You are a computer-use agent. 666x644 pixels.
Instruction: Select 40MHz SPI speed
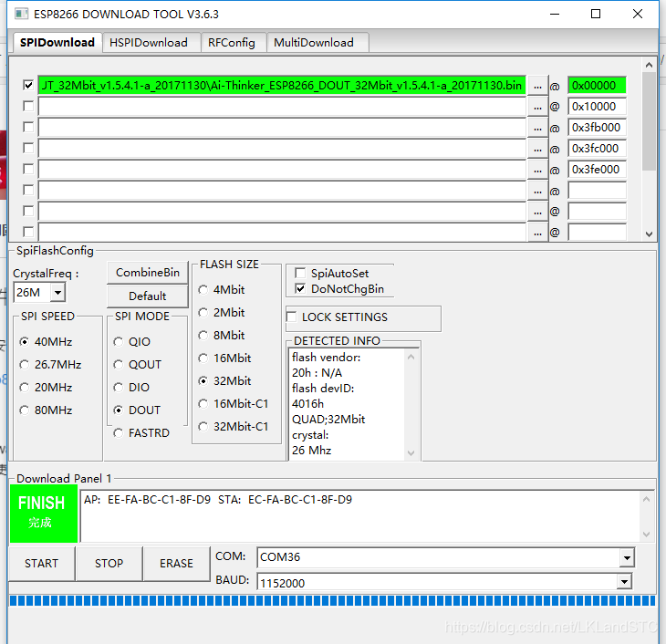click(x=25, y=341)
